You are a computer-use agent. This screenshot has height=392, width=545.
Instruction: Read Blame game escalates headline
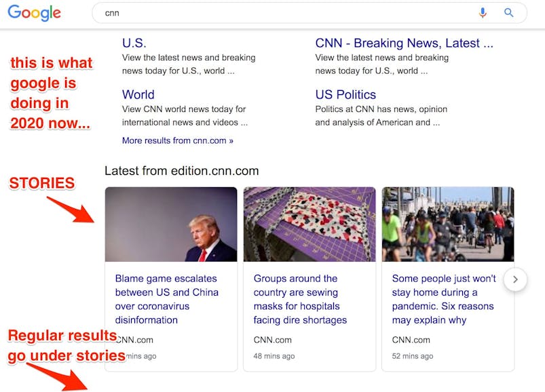[x=167, y=299]
